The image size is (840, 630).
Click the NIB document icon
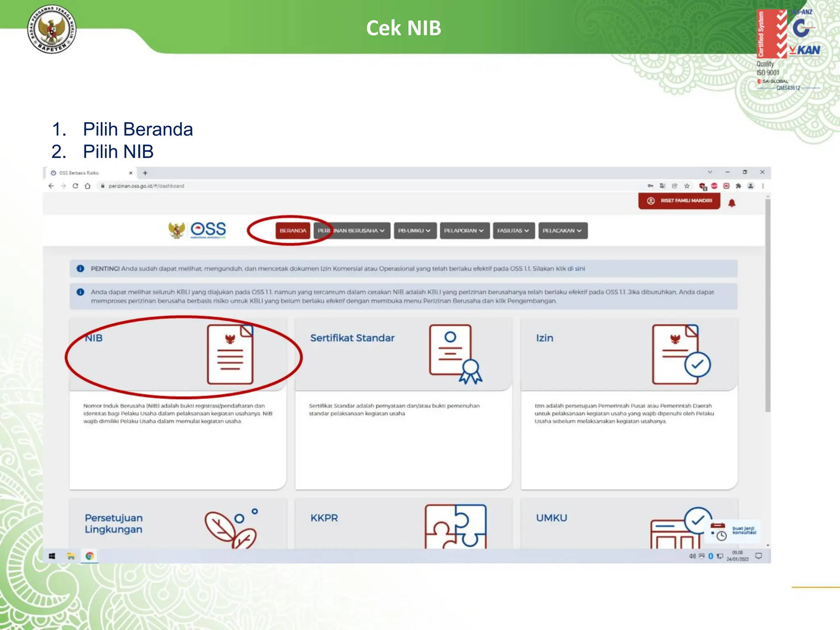coord(230,354)
